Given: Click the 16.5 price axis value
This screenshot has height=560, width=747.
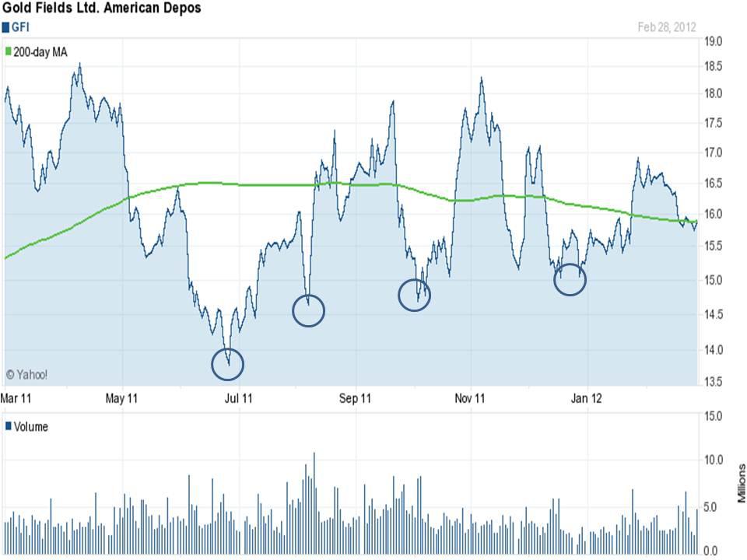Looking at the screenshot, I should pos(714,184).
